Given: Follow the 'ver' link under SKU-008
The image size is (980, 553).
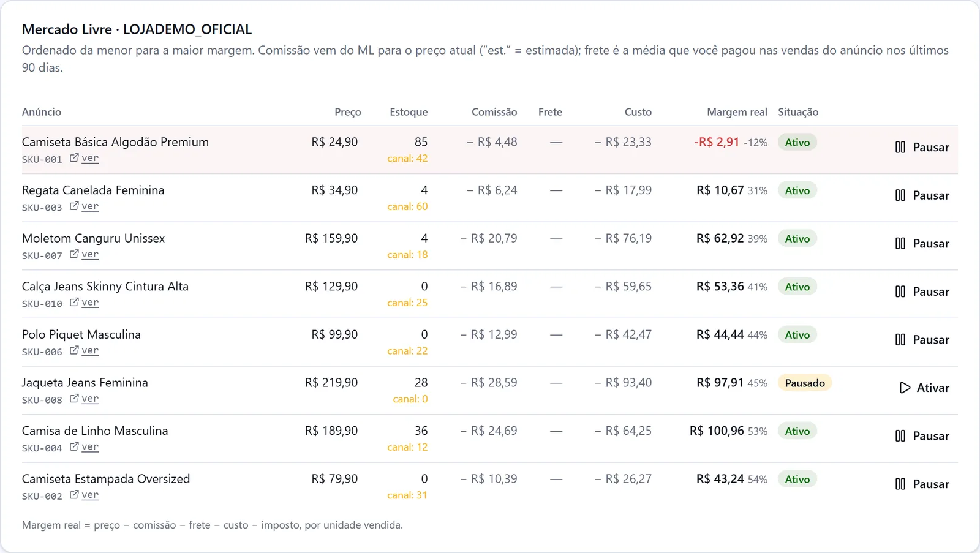Looking at the screenshot, I should [90, 399].
